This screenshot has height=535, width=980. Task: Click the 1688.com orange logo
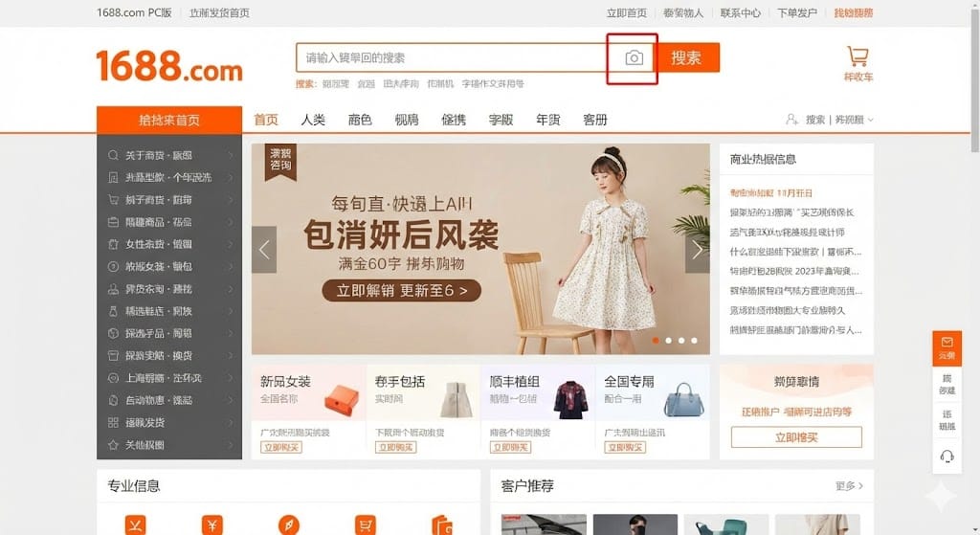click(168, 66)
